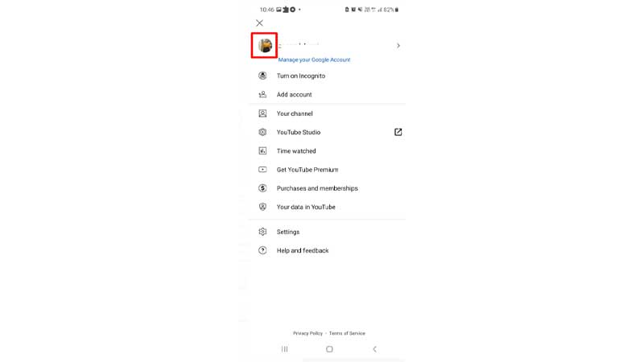Tap Android back navigation arrow

tap(374, 349)
